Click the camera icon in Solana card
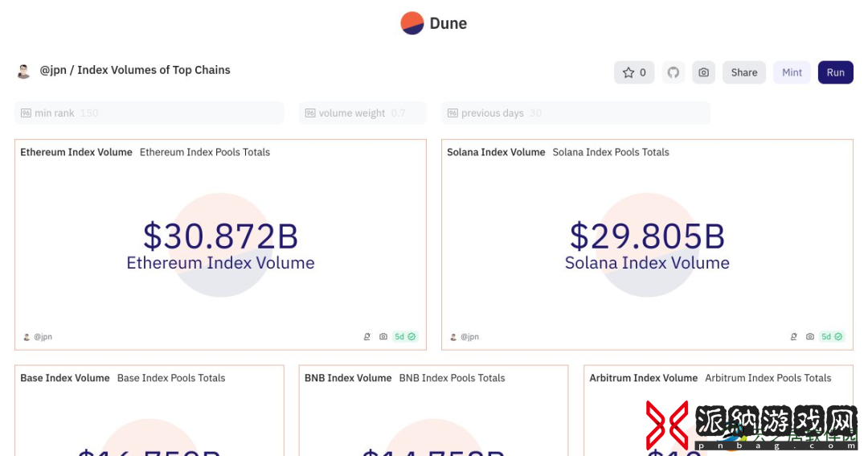This screenshot has width=868, height=456. tap(810, 337)
